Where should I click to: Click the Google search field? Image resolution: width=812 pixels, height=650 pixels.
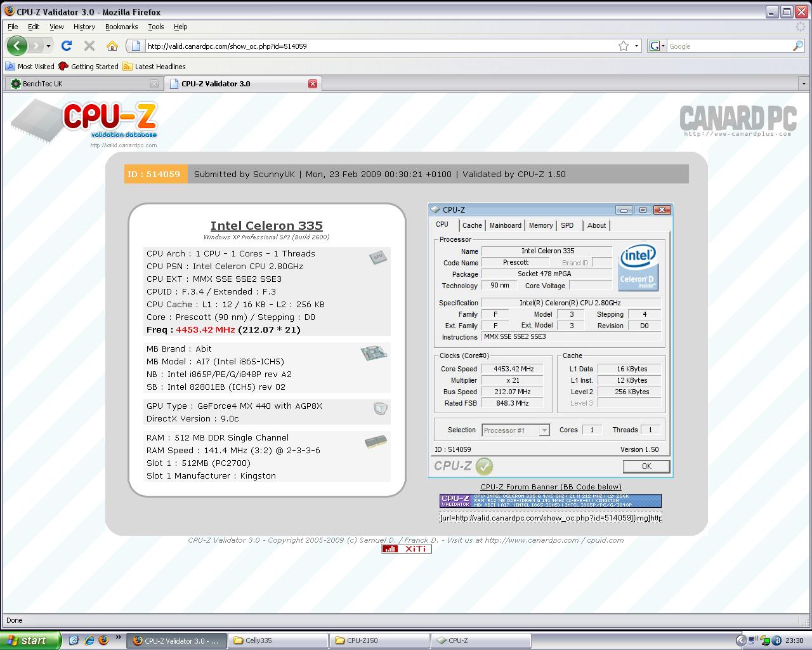(729, 46)
